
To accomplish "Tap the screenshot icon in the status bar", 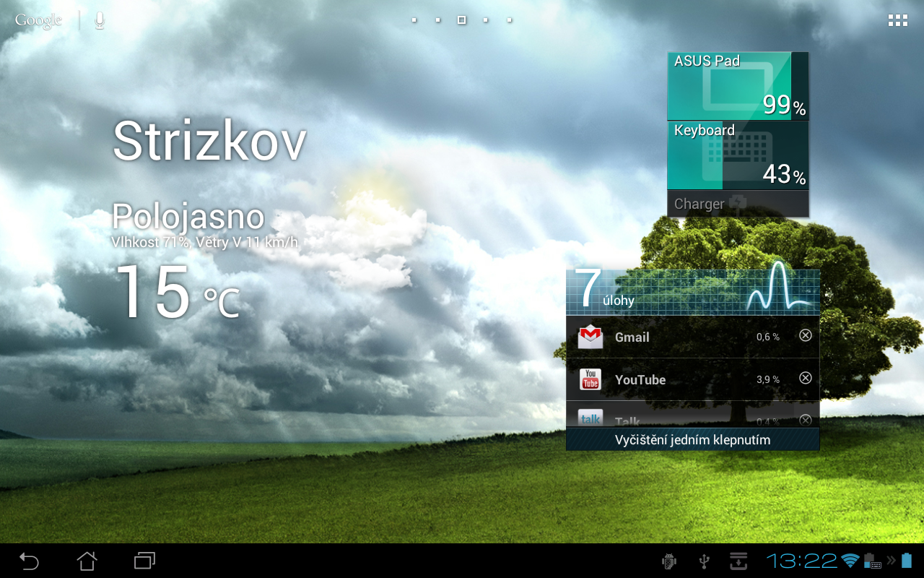I will tap(738, 561).
